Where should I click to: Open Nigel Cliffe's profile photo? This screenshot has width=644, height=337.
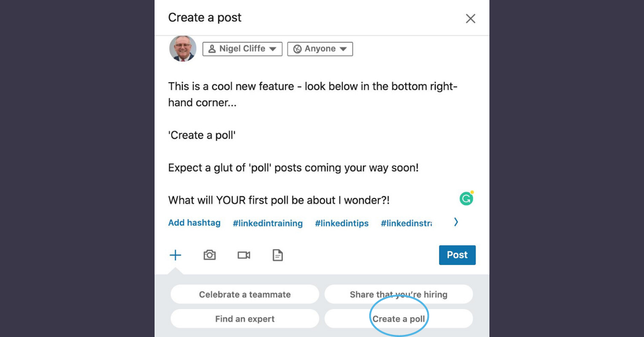[182, 48]
